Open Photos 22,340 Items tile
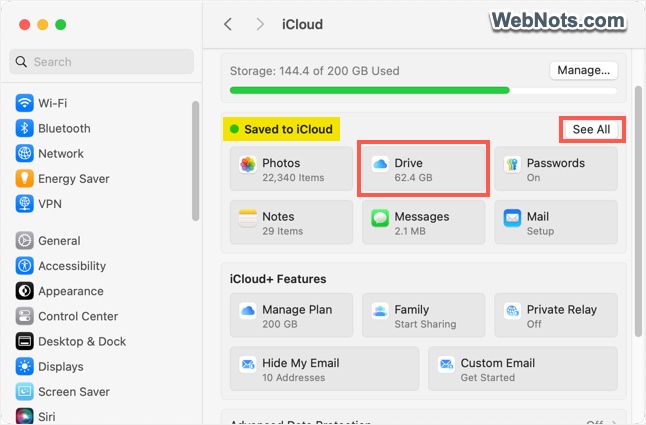 tap(291, 169)
